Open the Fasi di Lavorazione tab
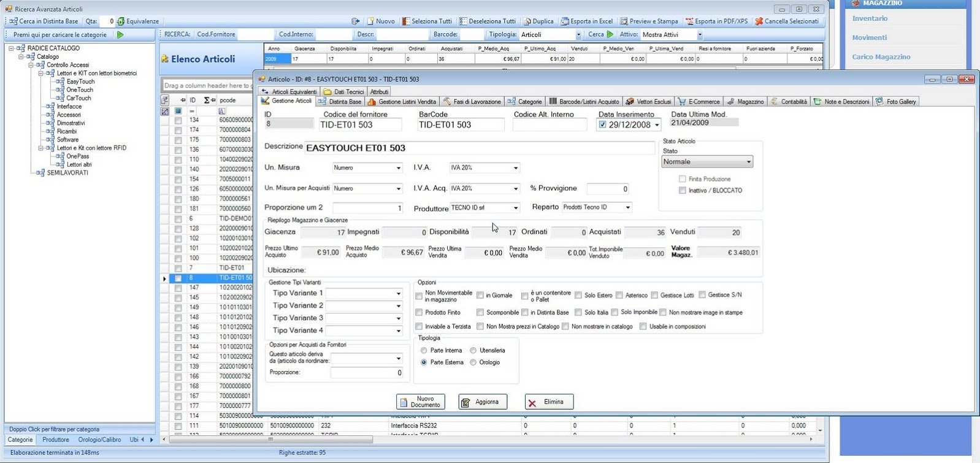The width and height of the screenshot is (980, 463). 472,102
